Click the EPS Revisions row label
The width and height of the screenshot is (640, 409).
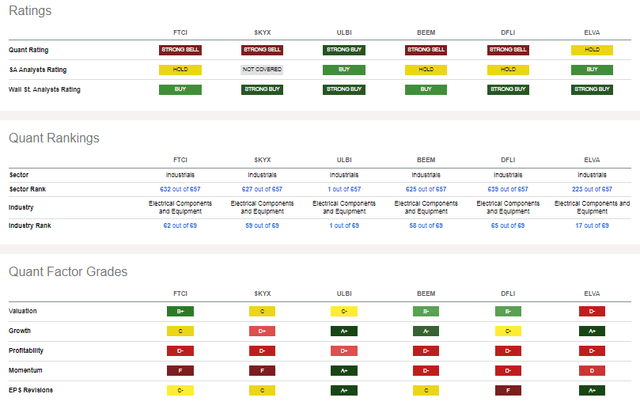31,390
